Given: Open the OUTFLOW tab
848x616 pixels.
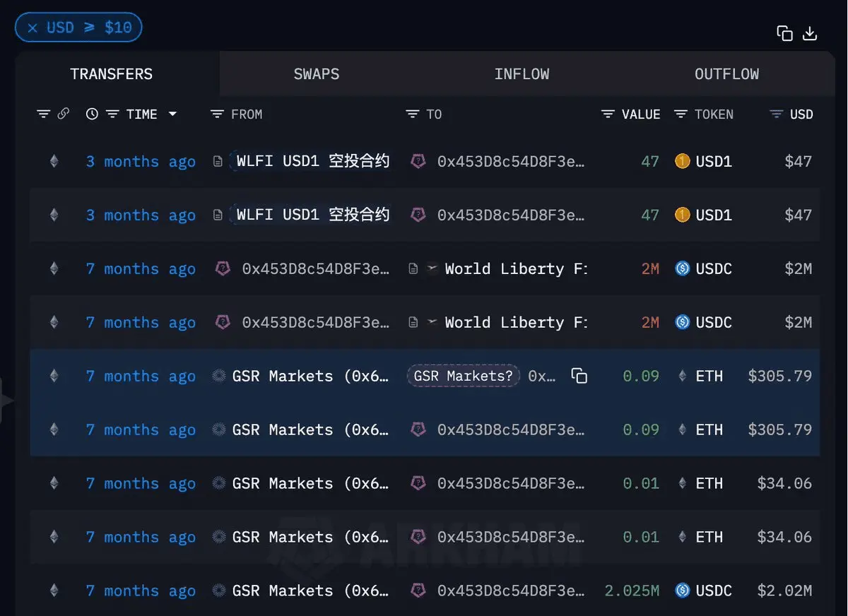Looking at the screenshot, I should pyautogui.click(x=726, y=74).
